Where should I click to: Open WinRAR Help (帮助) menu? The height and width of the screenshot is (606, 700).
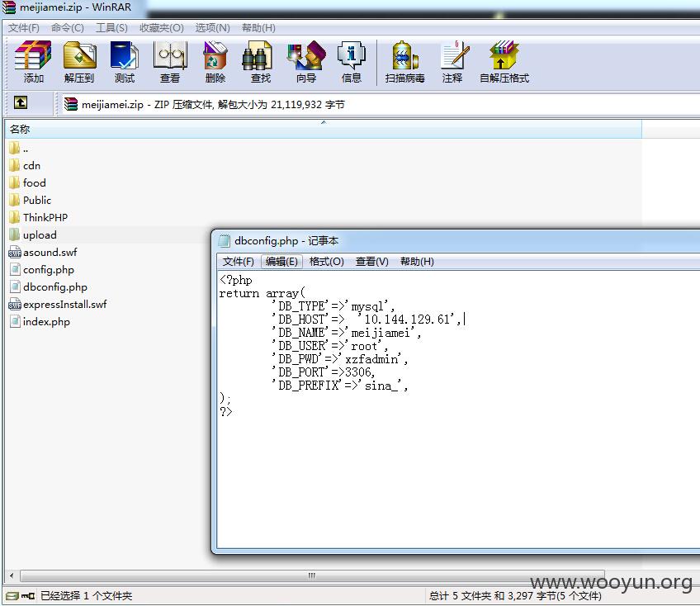258,28
